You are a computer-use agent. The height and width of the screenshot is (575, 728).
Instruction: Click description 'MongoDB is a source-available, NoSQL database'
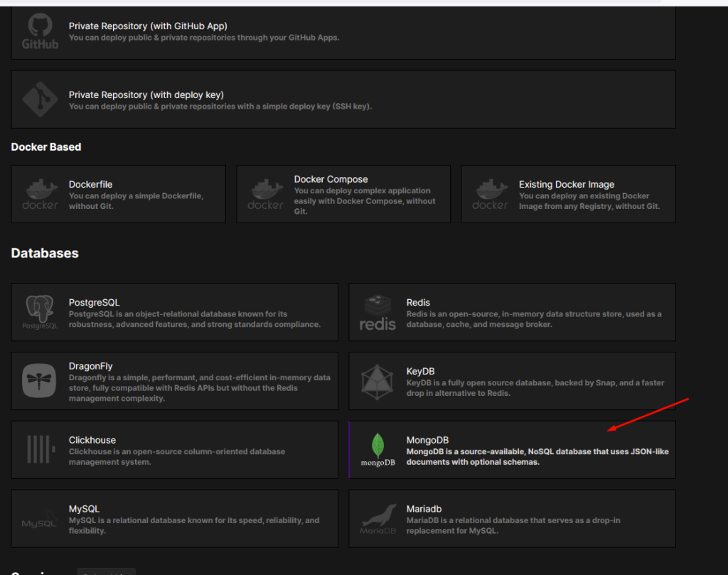coord(537,456)
